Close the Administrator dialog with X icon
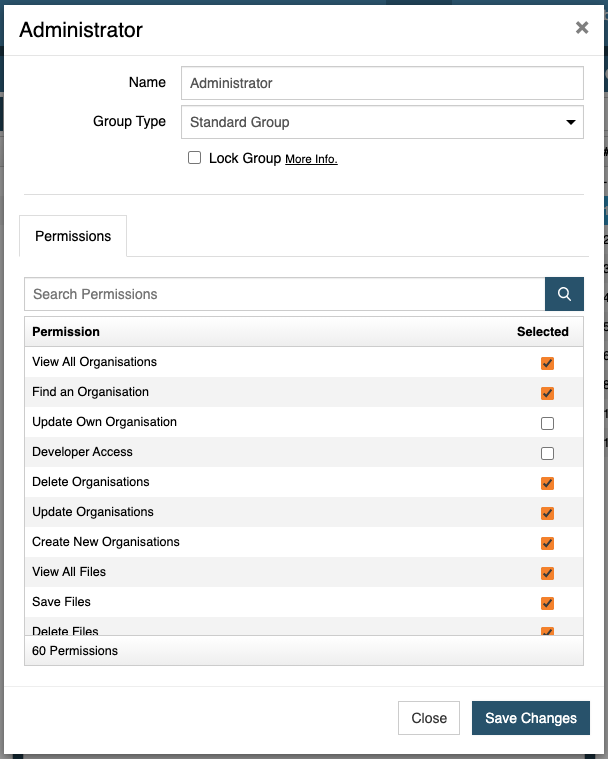Screen dimensions: 608x759 tap(582, 28)
